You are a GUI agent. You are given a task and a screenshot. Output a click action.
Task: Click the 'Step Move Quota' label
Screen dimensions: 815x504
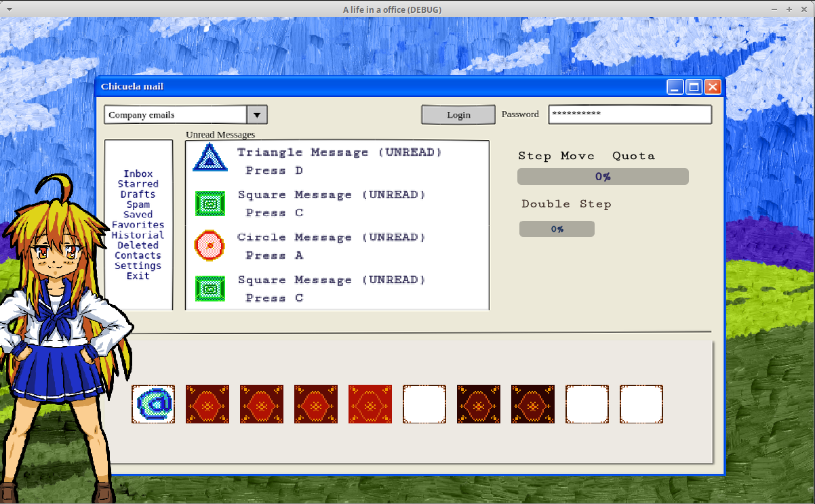[587, 156]
